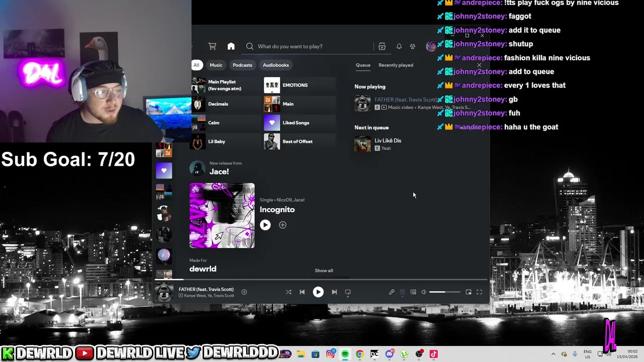The image size is (644, 362).
Task: Open Google Chrome from taskbar
Action: point(360,354)
